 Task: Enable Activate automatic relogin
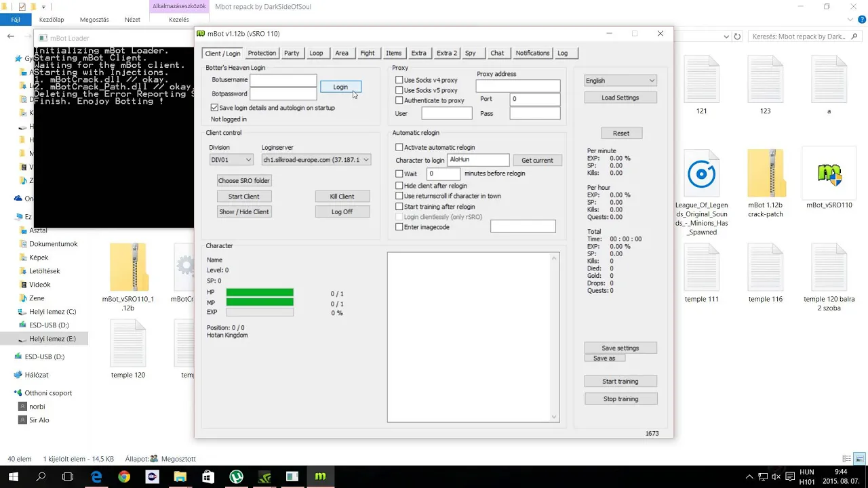[399, 147]
